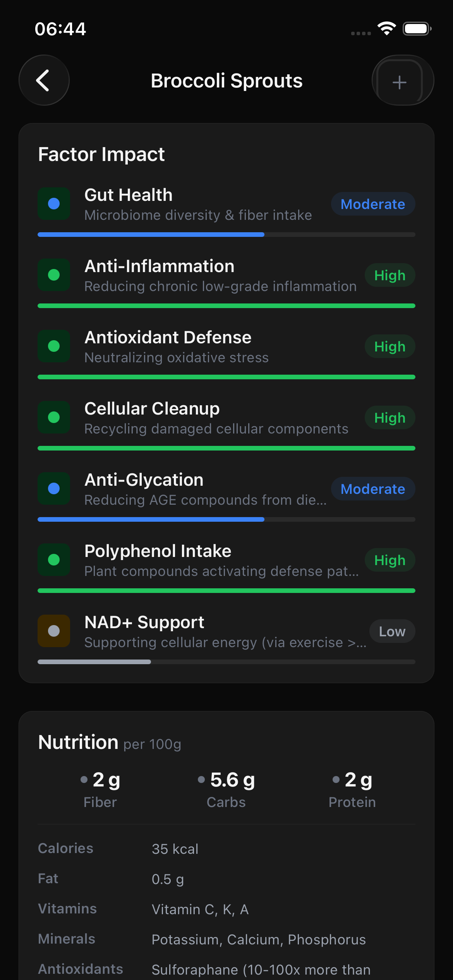Click the Gut Health progress bar
This screenshot has width=453, height=980.
point(226,235)
